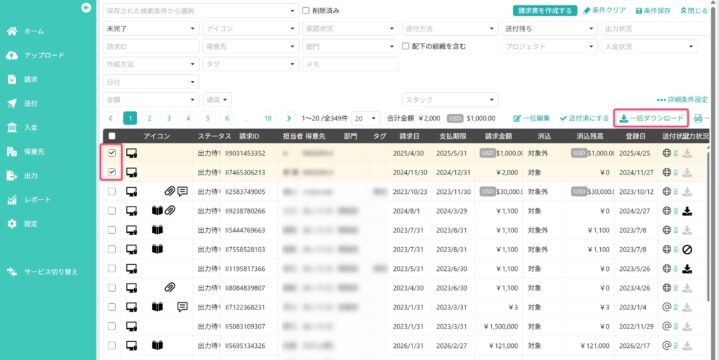Click the paper plane send icon
The width and height of the screenshot is (720, 360).
12,103
